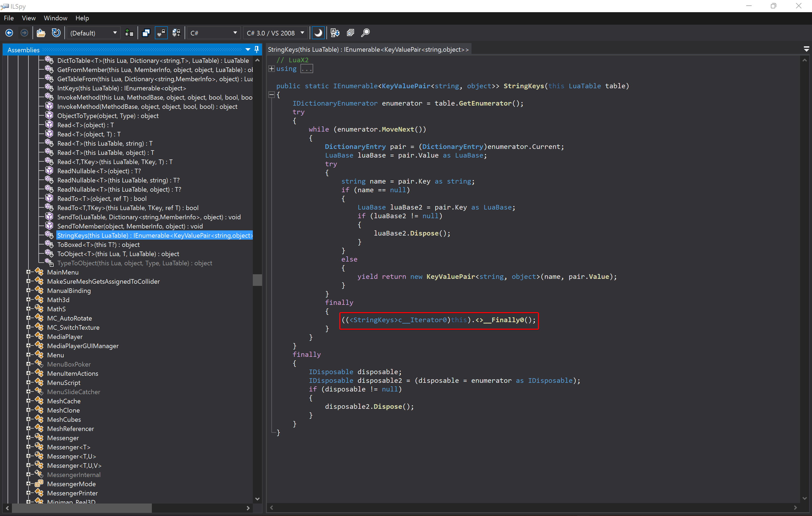This screenshot has height=516, width=812.
Task: Click the MoveNext link in decompiled code
Action: coord(398,129)
